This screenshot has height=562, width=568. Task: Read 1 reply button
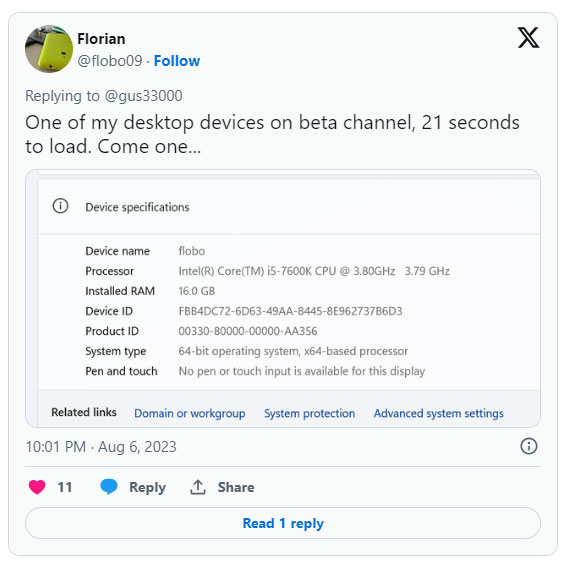283,523
